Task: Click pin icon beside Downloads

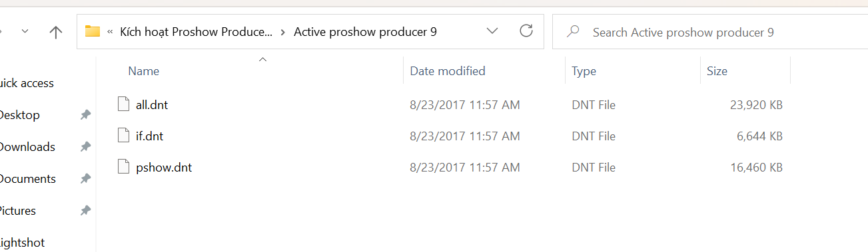Action: coord(85,147)
